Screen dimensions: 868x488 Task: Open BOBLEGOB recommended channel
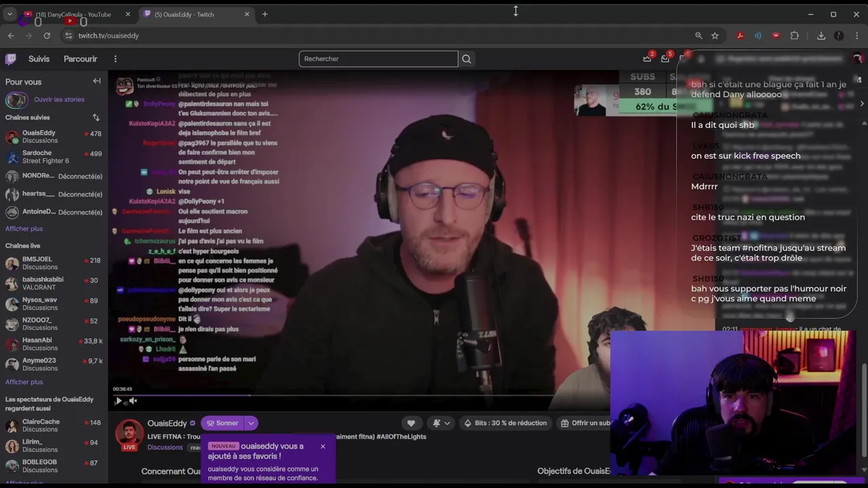pyautogui.click(x=54, y=466)
